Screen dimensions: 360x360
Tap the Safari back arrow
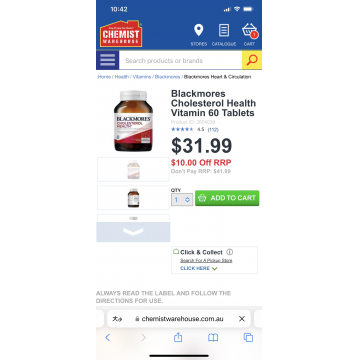(107, 337)
